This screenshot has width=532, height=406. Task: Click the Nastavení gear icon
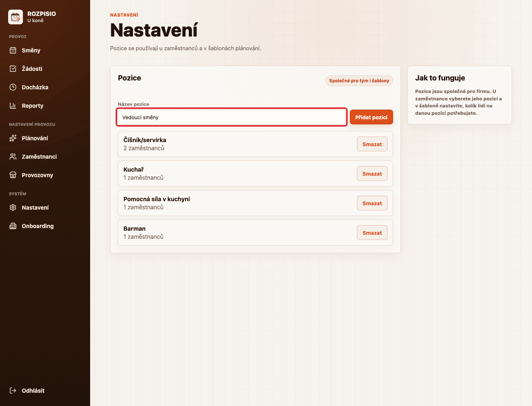coord(13,207)
